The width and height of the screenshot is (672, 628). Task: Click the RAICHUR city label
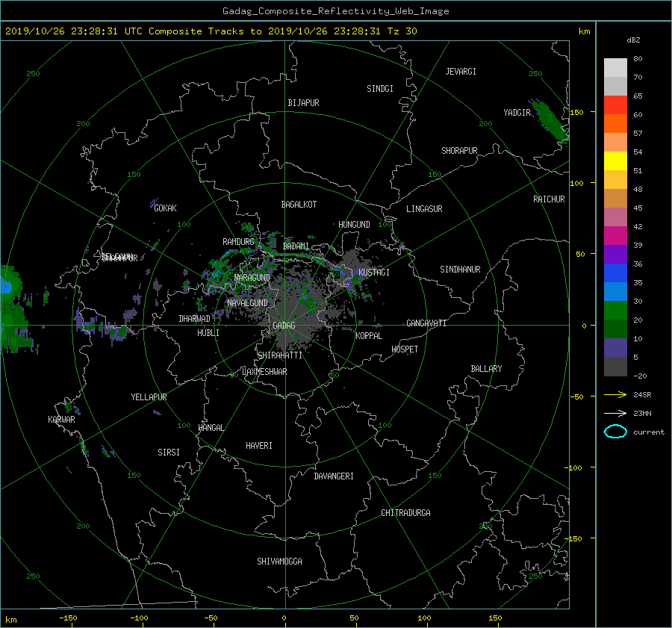click(x=549, y=199)
